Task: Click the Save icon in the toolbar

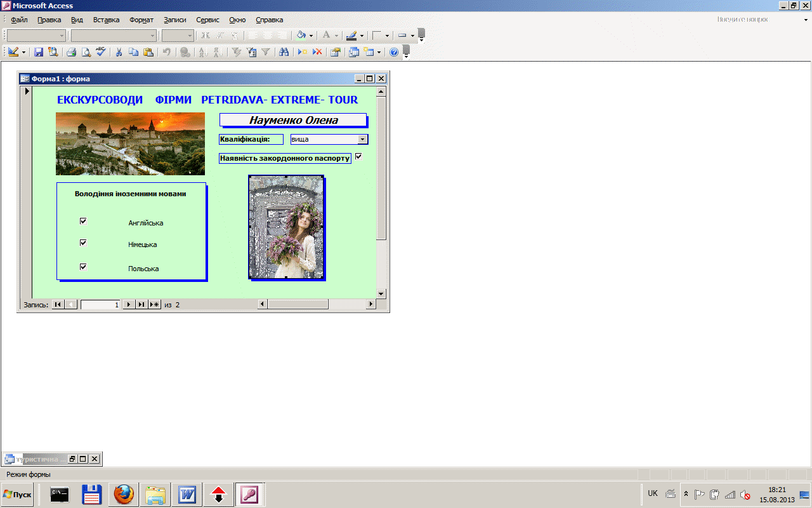Action: pyautogui.click(x=39, y=53)
